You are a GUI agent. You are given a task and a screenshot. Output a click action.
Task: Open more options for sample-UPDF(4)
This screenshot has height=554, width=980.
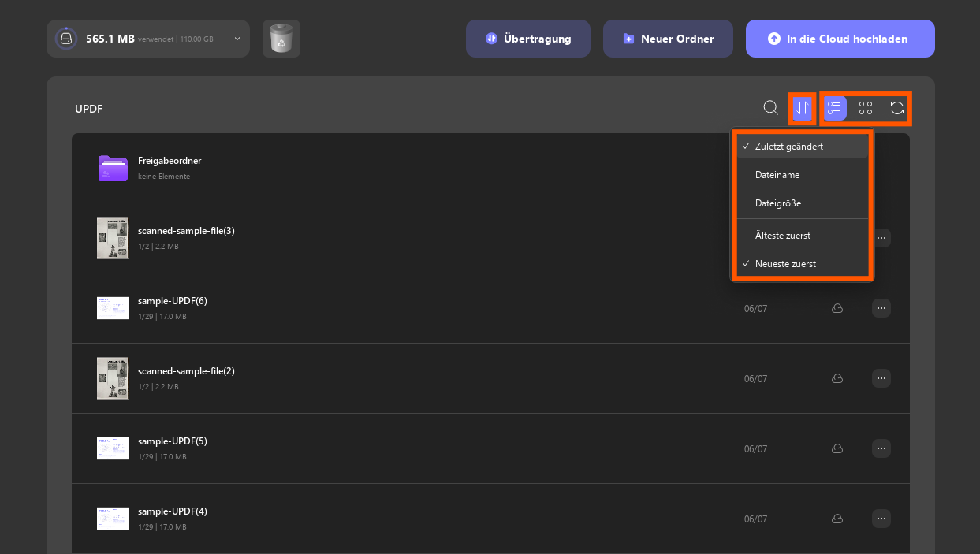[881, 519]
